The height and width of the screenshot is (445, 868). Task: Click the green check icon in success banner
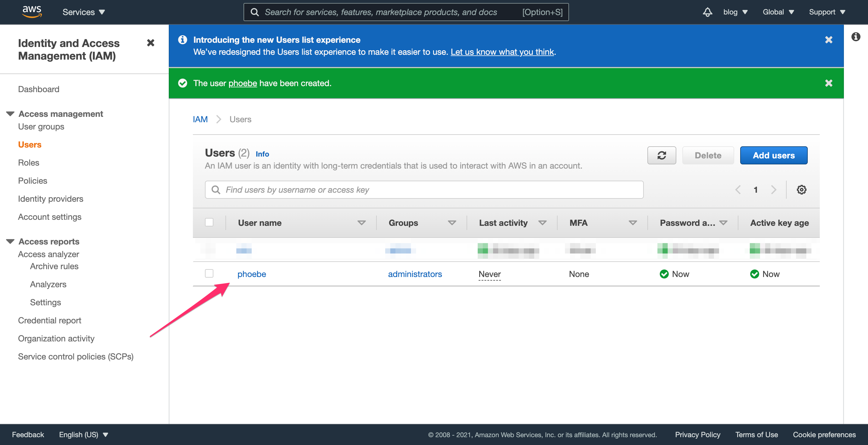tap(183, 83)
